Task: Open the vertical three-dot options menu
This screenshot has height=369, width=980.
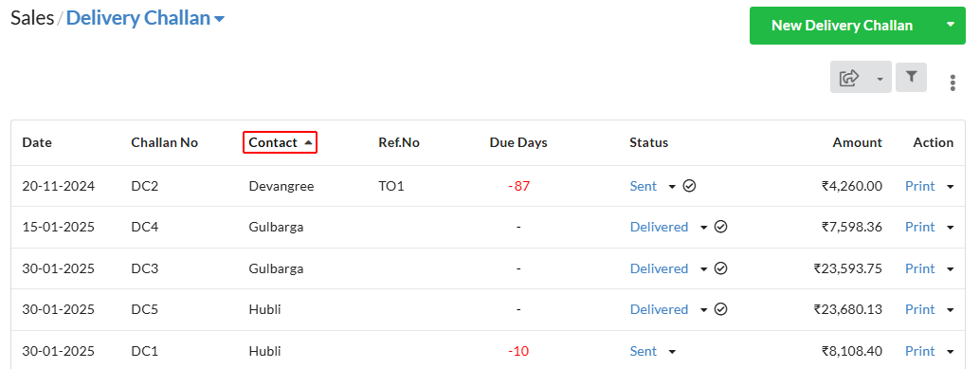Action: pyautogui.click(x=953, y=83)
